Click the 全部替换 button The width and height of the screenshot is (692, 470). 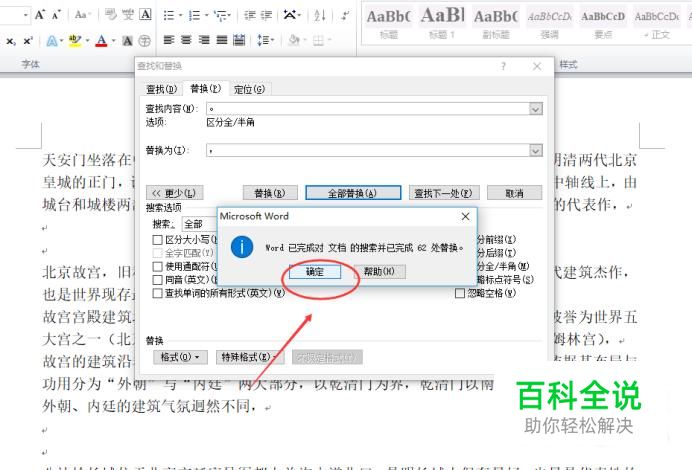353,193
